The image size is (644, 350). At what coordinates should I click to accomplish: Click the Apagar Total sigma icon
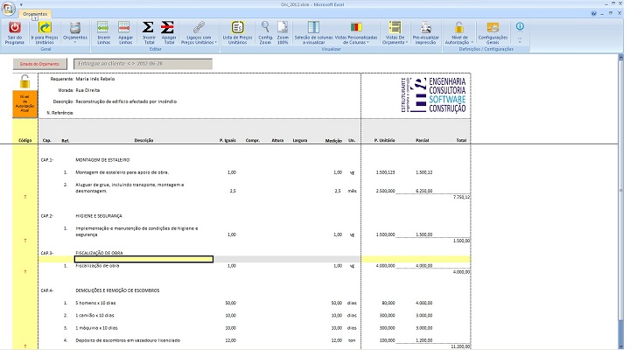pyautogui.click(x=169, y=28)
